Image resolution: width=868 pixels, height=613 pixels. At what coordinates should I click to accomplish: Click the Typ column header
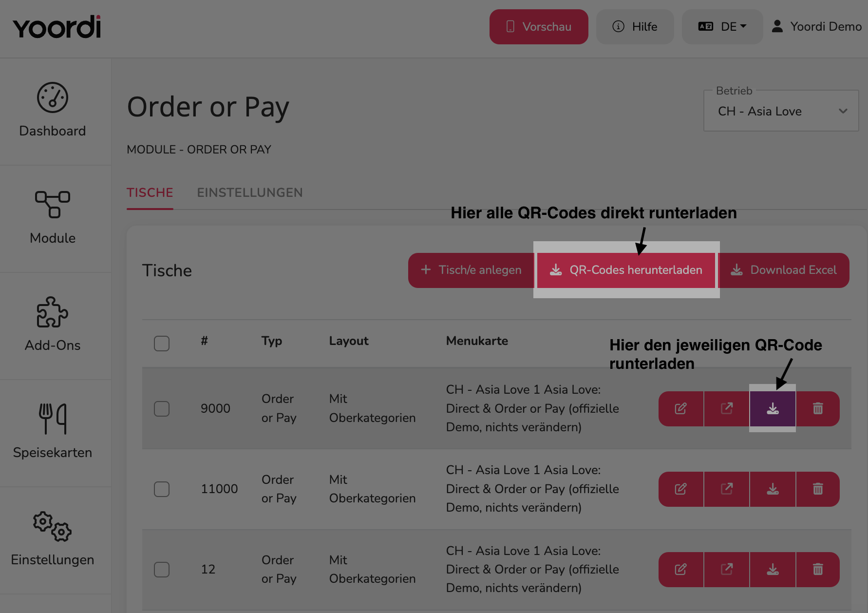tap(272, 341)
